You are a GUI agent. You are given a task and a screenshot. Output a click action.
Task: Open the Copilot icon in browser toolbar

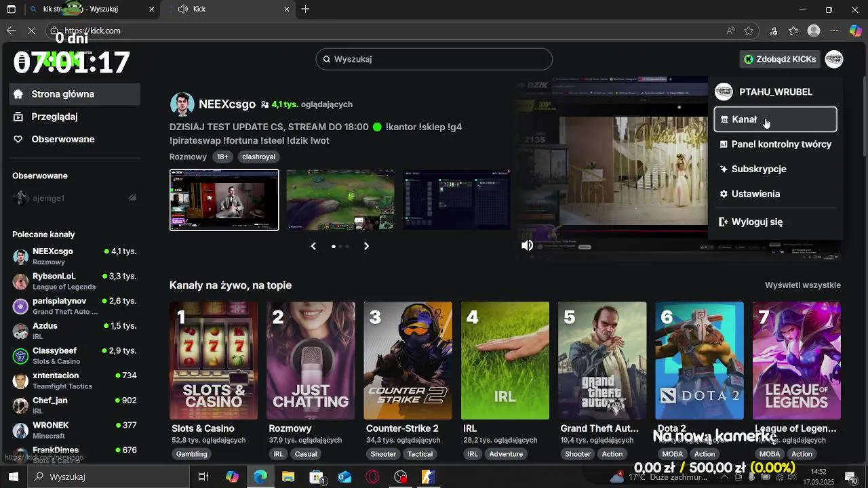[856, 30]
